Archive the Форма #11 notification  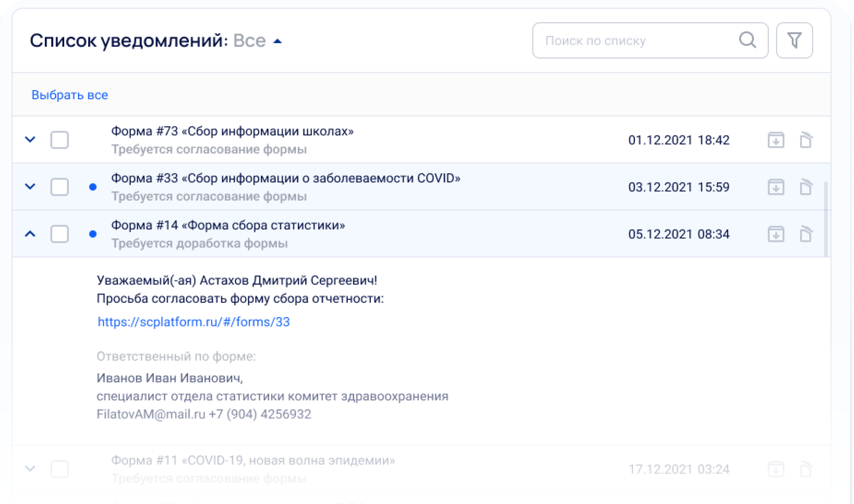click(x=776, y=469)
